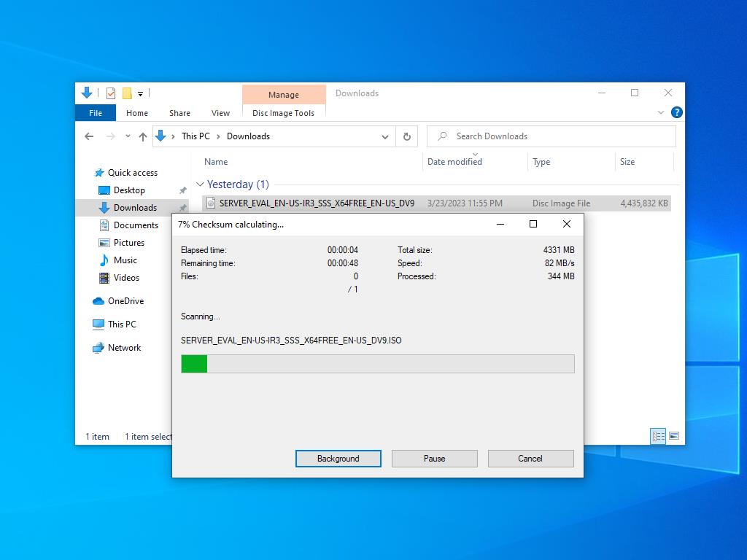Click the Search Downloads box

551,136
